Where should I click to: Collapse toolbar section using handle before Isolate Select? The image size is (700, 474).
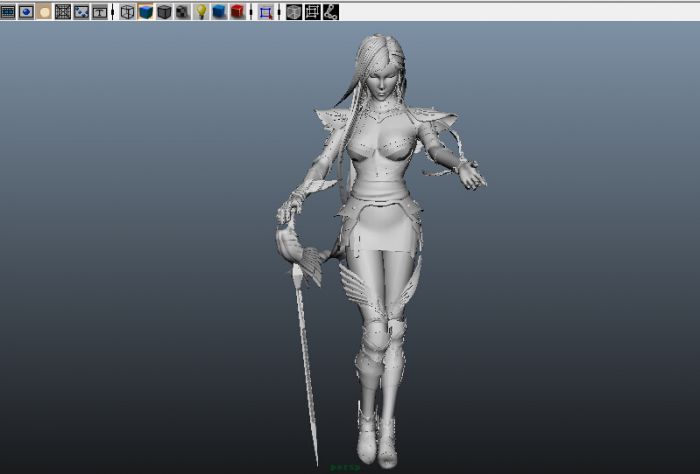(x=251, y=12)
